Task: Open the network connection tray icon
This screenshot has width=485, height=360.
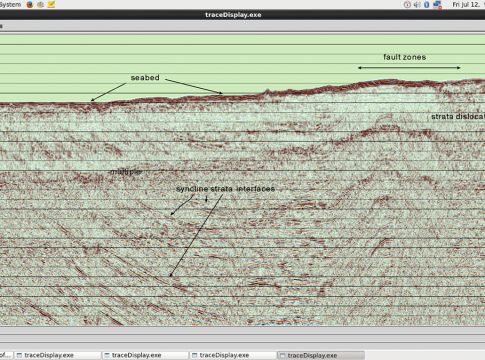Action: pyautogui.click(x=437, y=5)
